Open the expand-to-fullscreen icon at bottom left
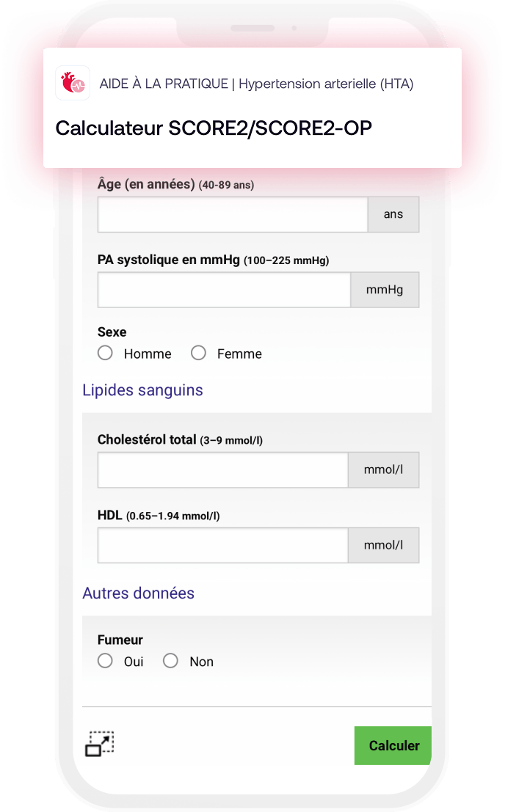 99,744
